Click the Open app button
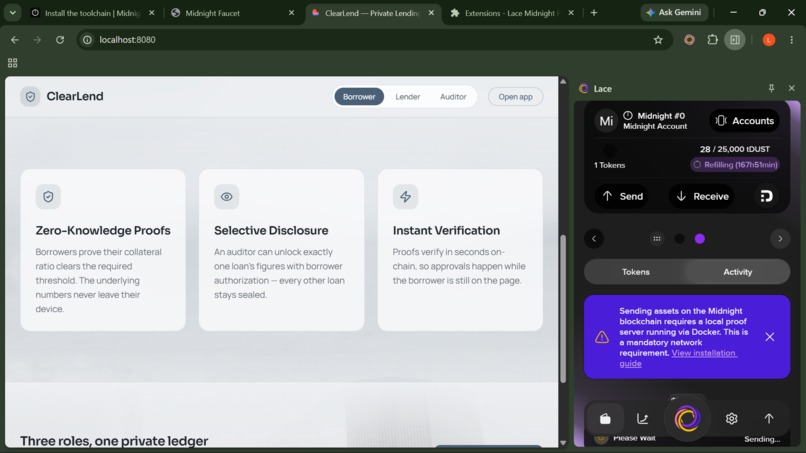This screenshot has width=806, height=453. 515,97
